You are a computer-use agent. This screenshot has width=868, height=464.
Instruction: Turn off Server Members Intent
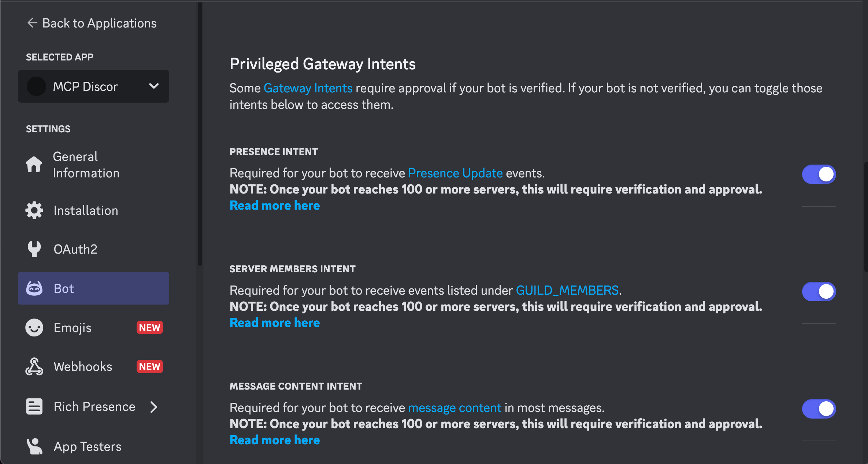point(819,291)
